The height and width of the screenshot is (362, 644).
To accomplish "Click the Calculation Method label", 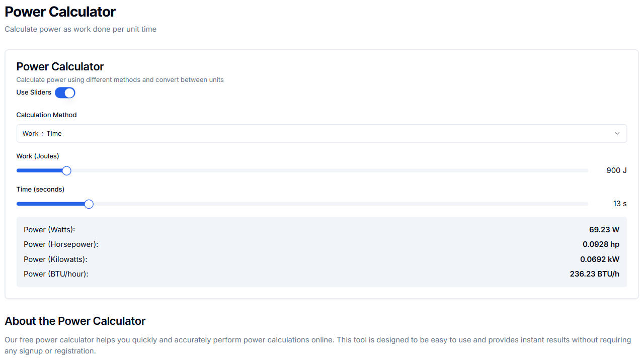I will 46,115.
